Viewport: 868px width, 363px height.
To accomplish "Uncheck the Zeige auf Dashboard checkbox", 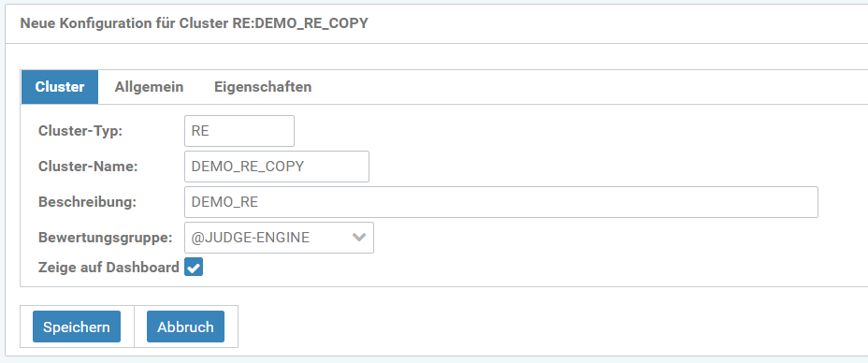I will [x=194, y=268].
